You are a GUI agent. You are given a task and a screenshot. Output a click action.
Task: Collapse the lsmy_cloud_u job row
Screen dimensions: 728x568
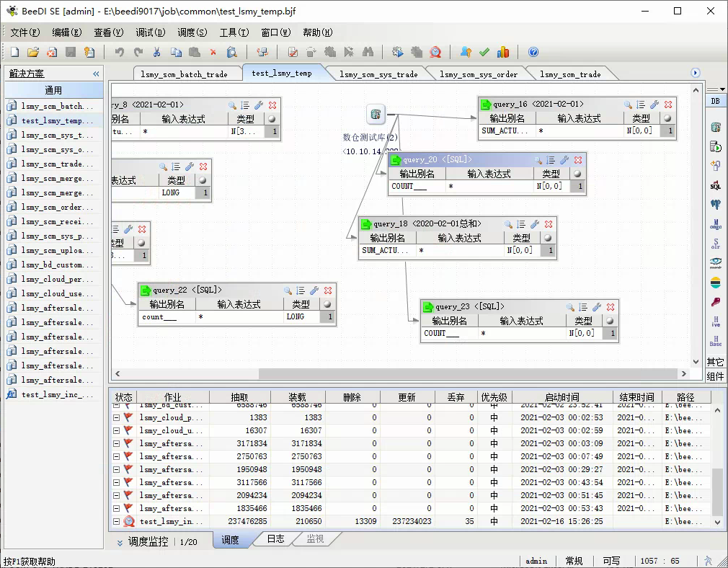(x=117, y=430)
